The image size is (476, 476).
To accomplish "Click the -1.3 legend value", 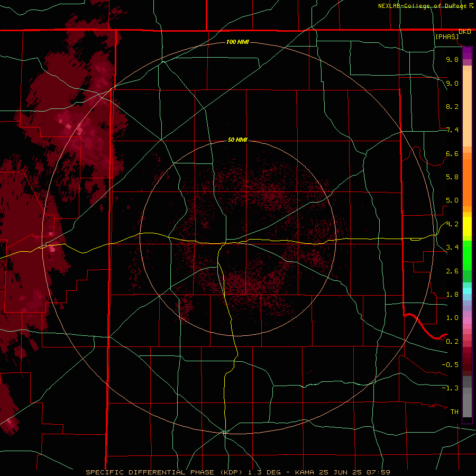I will (450, 388).
